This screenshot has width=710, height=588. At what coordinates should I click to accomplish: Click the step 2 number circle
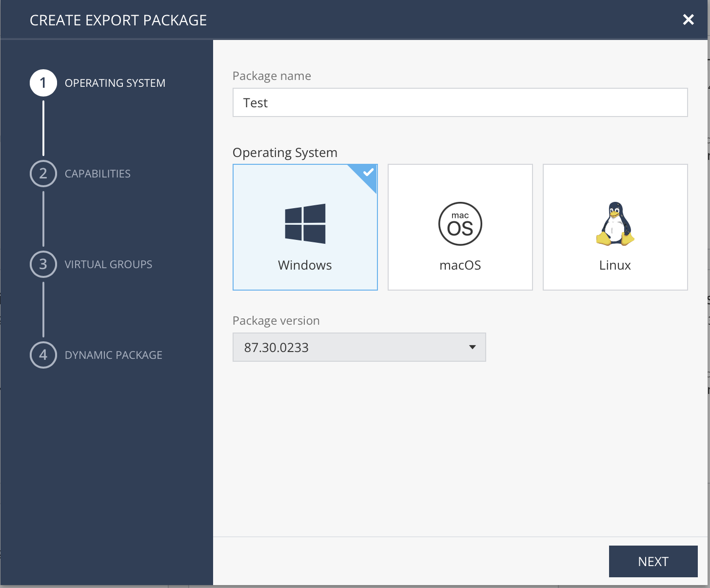[43, 174]
